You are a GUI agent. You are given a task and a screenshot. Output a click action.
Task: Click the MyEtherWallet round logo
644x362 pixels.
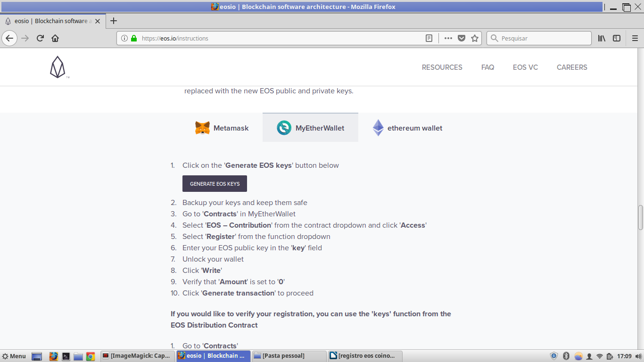284,128
